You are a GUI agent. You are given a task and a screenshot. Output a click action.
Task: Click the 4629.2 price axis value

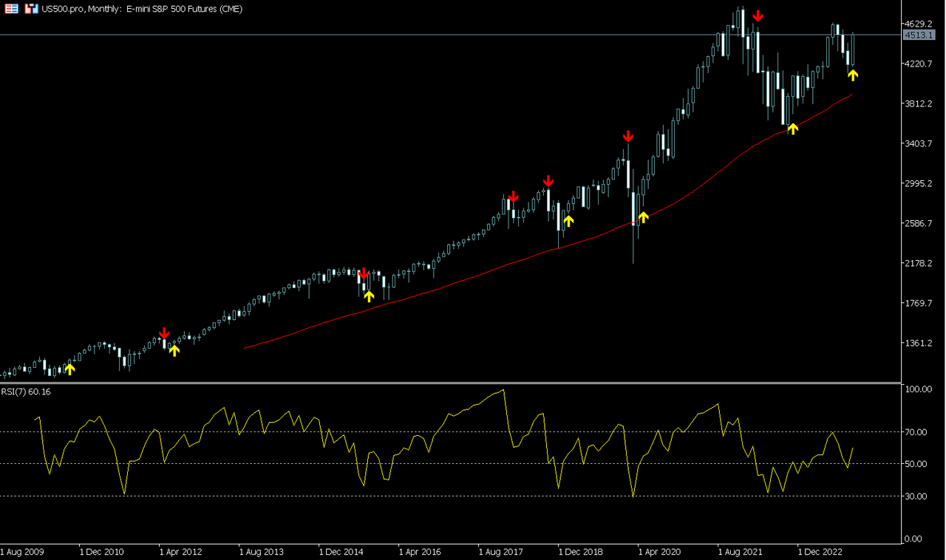point(919,24)
